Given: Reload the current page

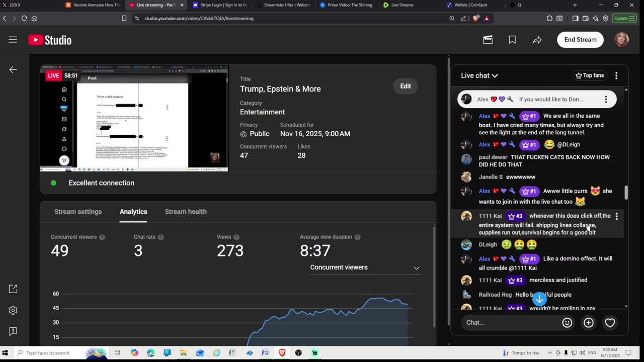Looking at the screenshot, I should [x=24, y=18].
